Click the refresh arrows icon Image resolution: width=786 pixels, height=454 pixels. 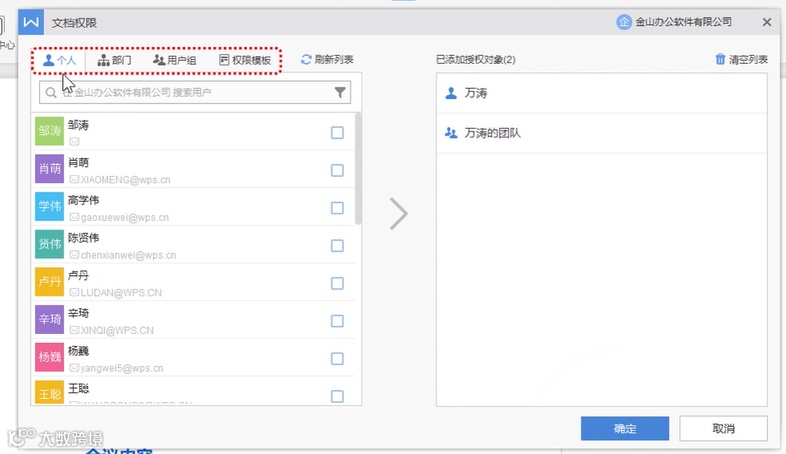306,60
